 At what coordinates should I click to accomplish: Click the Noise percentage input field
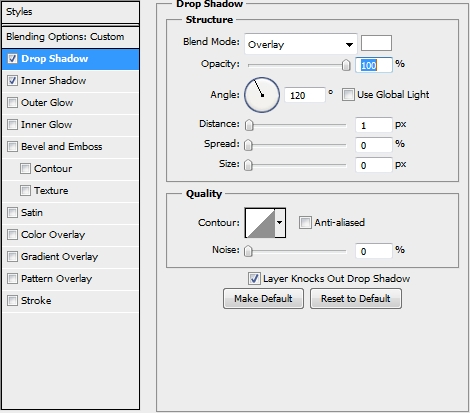(373, 251)
